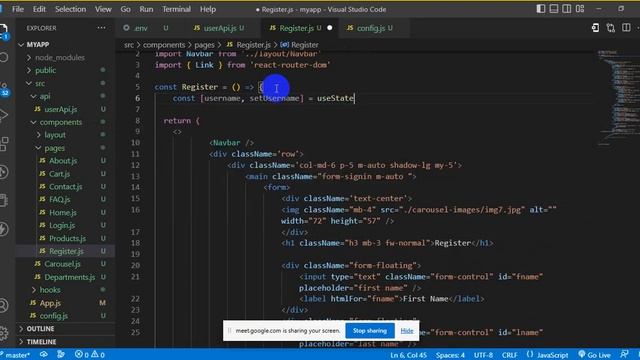Image resolution: width=640 pixels, height=360 pixels.
Task: Collapse the components folder
Action: 60,122
